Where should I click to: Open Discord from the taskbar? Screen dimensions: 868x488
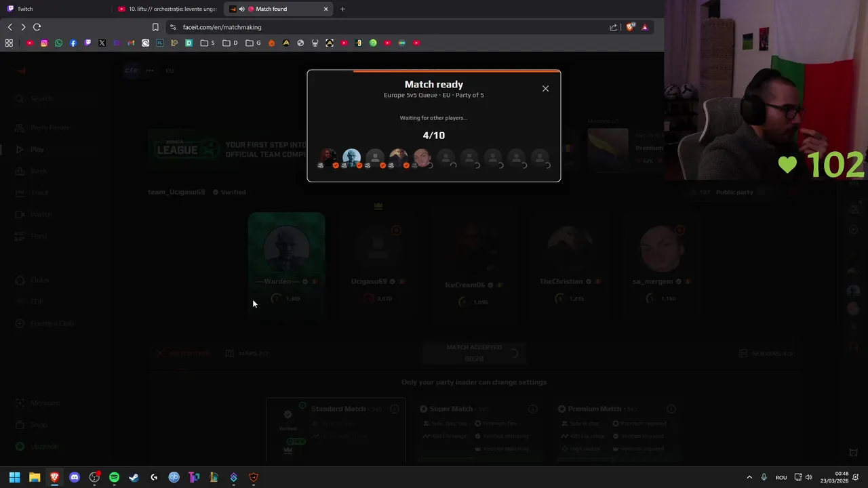tap(75, 477)
